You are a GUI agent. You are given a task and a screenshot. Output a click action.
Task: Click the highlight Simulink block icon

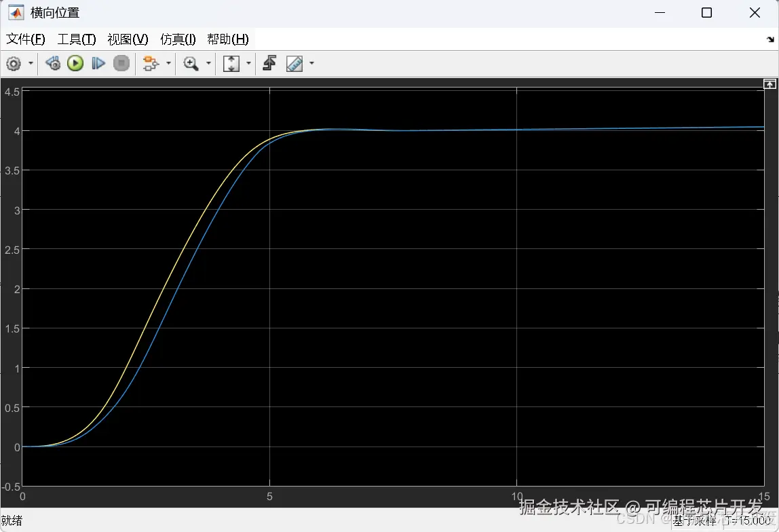151,63
